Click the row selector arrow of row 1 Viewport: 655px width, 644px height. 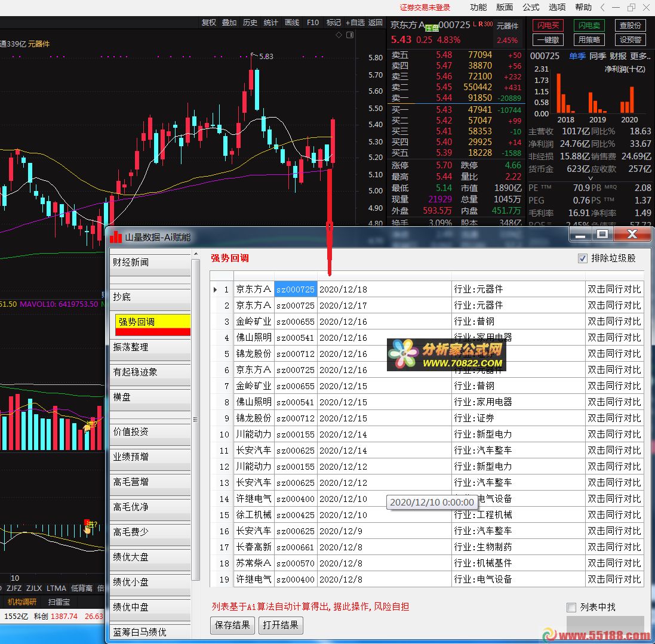(215, 289)
